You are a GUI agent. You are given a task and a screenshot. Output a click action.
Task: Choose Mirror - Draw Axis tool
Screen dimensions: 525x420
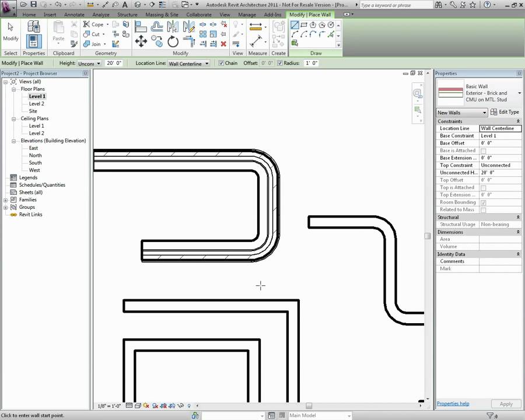189,26
